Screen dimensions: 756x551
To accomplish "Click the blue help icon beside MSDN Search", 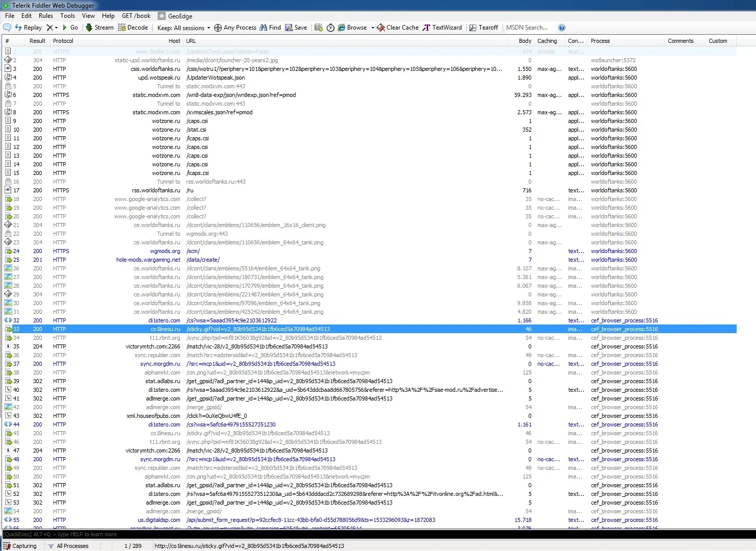I will 562,28.
